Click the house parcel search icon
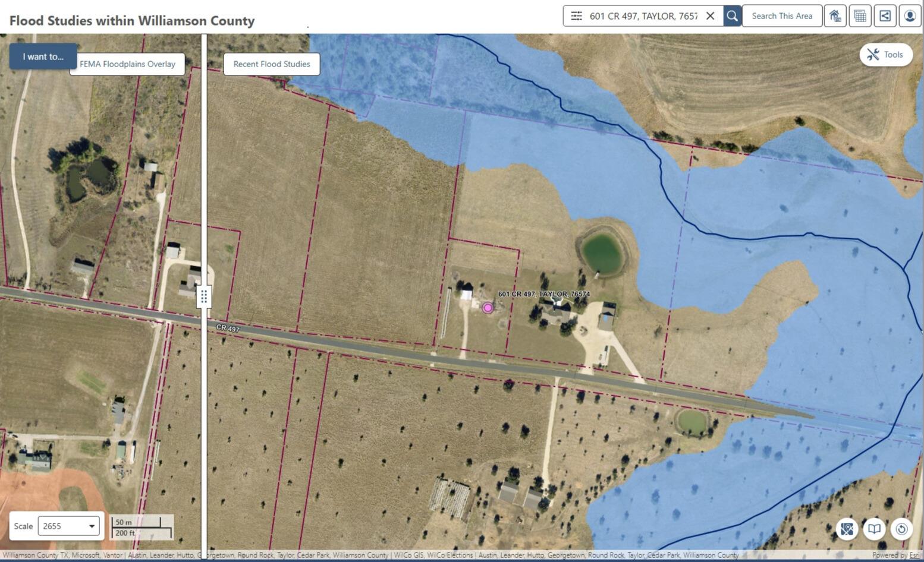 (835, 16)
